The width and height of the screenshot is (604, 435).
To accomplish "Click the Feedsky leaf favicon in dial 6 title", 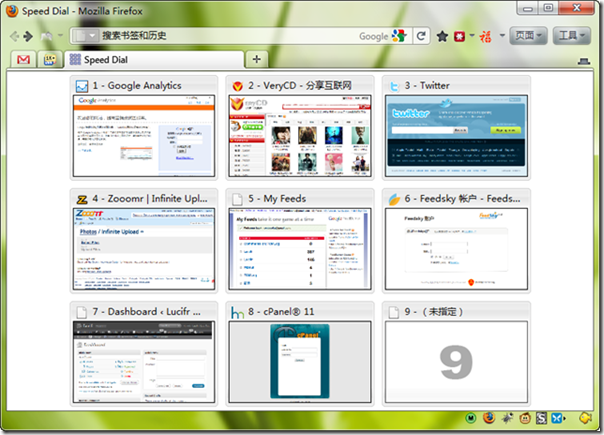I will 394,200.
